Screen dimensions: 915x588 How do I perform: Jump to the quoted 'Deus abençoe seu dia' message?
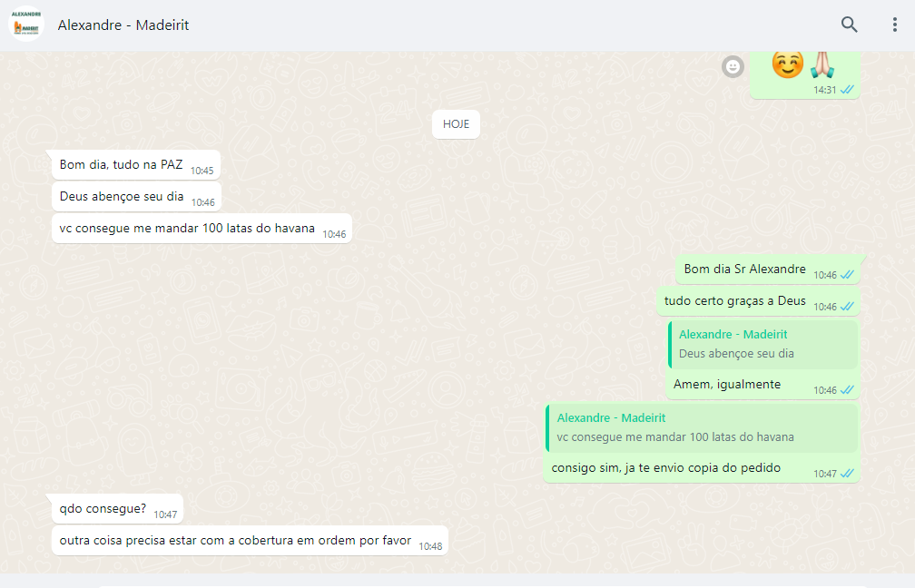click(x=762, y=345)
